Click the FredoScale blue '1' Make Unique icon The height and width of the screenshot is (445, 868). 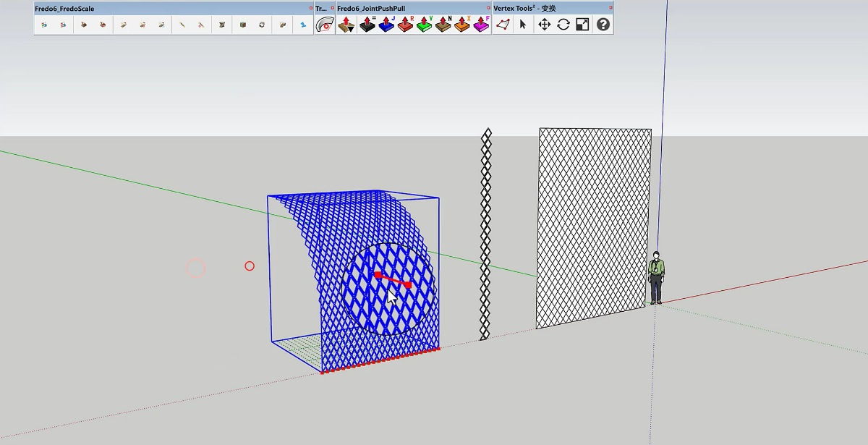point(303,25)
